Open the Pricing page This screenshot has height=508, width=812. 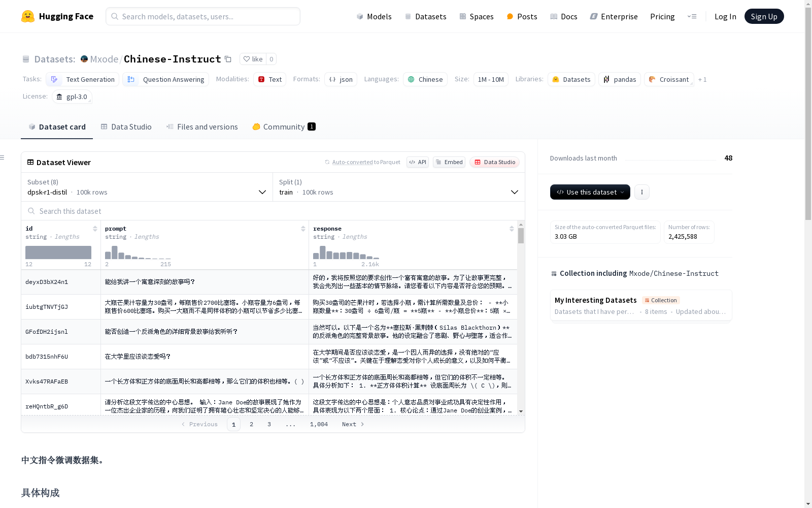pyautogui.click(x=662, y=16)
